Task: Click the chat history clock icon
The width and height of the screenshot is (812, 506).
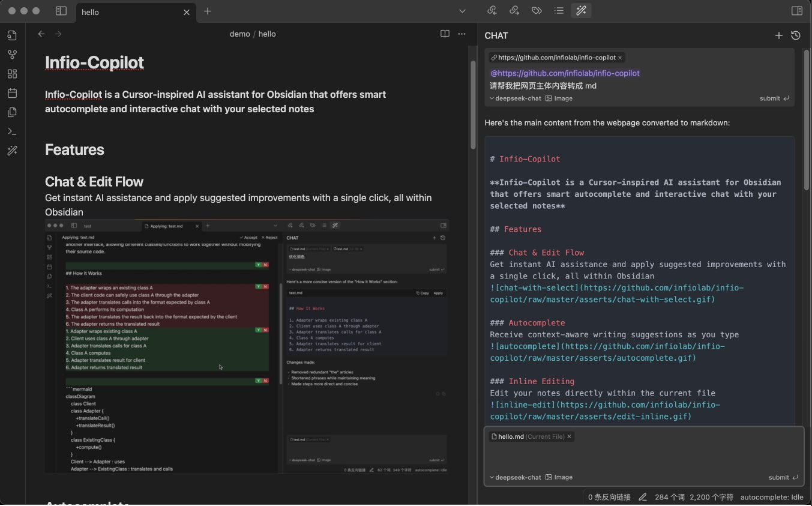Action: coord(796,35)
